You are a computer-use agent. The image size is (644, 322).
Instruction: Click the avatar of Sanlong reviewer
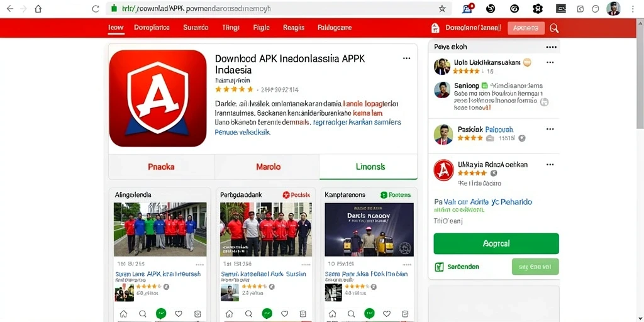(442, 90)
